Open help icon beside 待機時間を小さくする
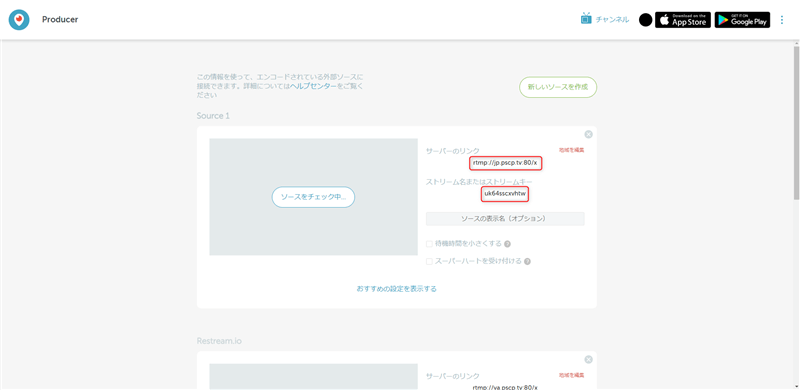 click(x=508, y=244)
